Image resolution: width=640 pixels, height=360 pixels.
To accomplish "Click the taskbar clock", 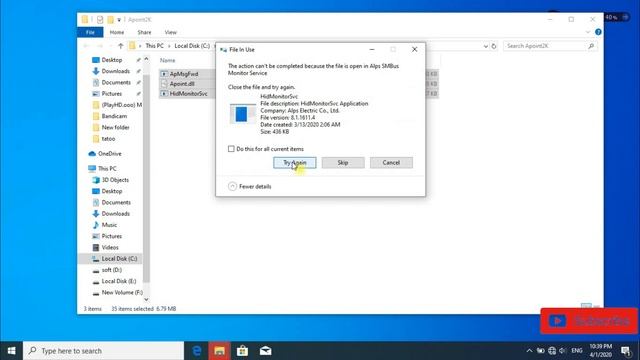I will coord(600,351).
